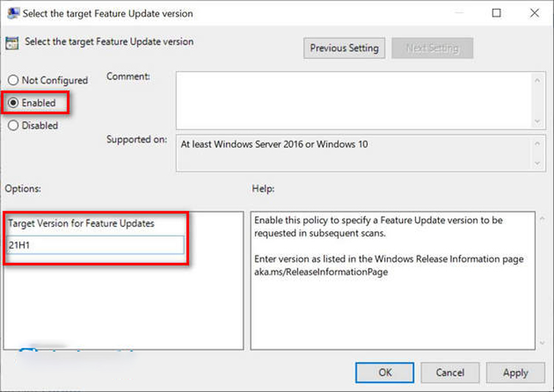Cancel the policy dialog
The height and width of the screenshot is (392, 554).
[x=450, y=373]
